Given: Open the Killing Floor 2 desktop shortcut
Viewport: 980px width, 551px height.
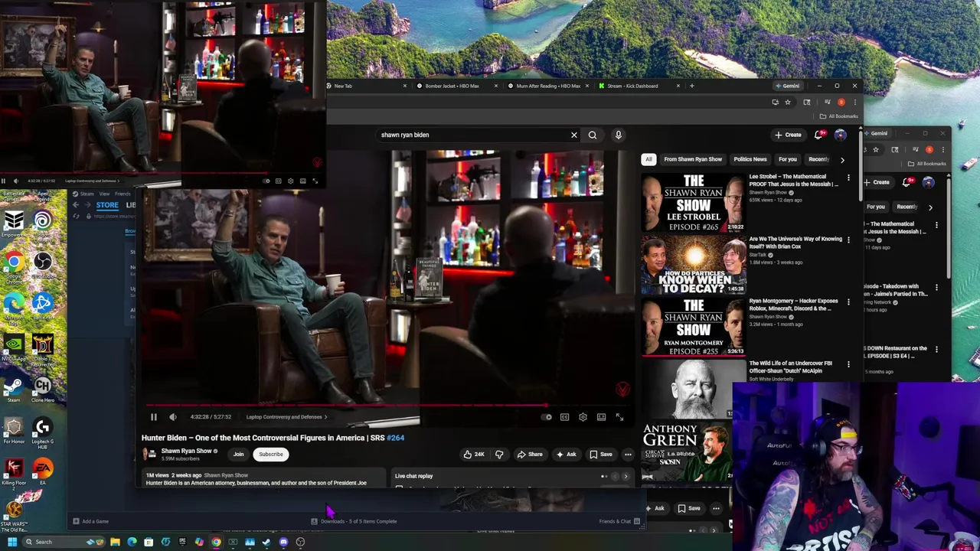Looking at the screenshot, I should coord(14,472).
